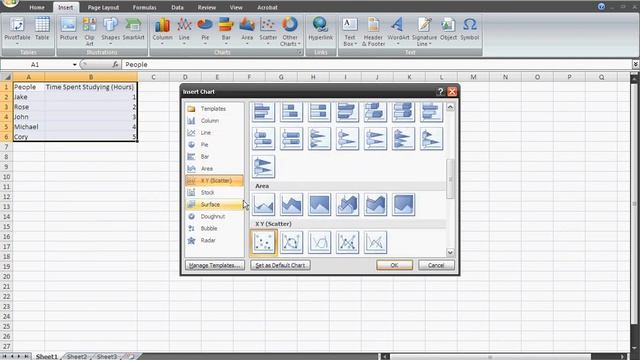Choose the Scatter with only Markers chart
The height and width of the screenshot is (360, 640).
point(263,242)
